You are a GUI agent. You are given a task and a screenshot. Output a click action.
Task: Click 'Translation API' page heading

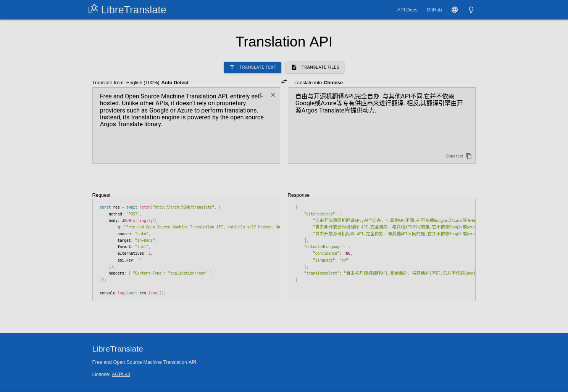point(284,42)
